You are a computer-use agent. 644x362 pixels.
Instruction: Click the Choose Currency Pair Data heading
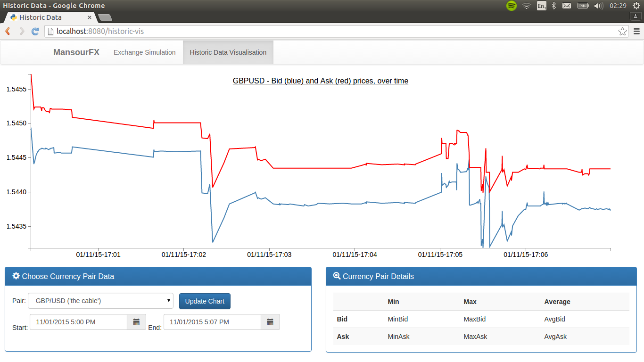click(68, 276)
